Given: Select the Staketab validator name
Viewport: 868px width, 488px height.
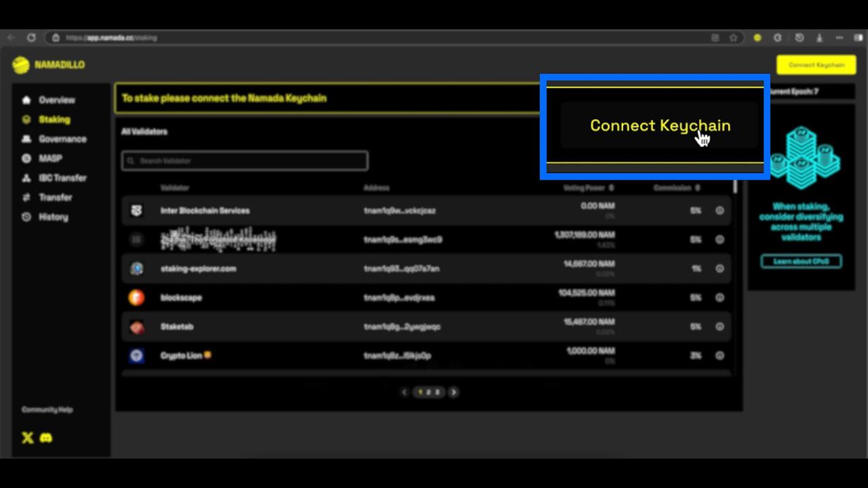Looking at the screenshot, I should 177,327.
